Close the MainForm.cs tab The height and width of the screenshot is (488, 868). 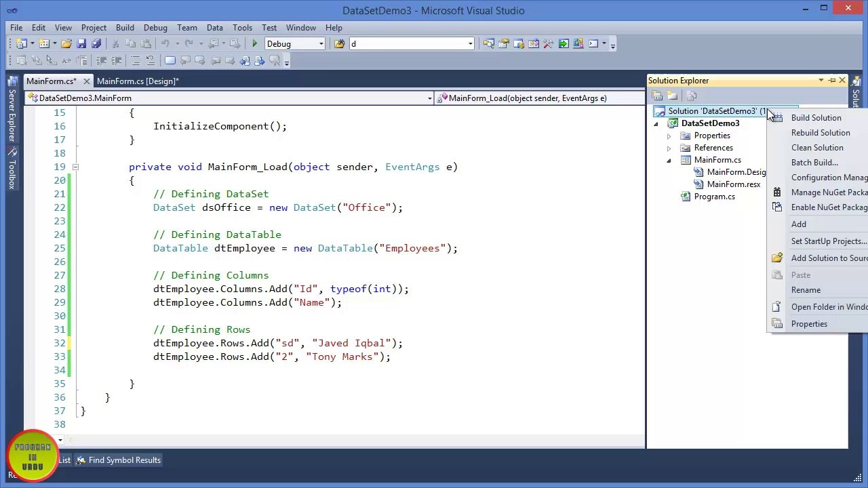click(x=86, y=81)
